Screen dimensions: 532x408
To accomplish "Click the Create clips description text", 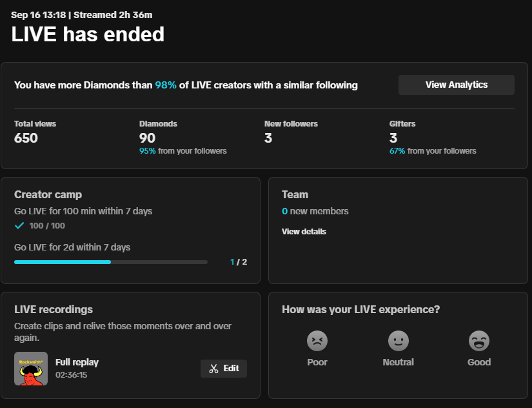I will [123, 332].
